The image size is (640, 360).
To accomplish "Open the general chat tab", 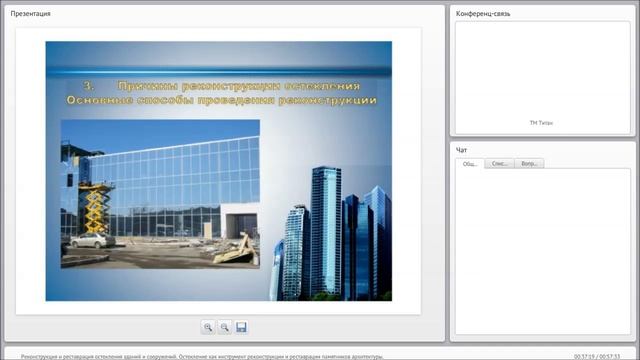I will click(x=470, y=164).
